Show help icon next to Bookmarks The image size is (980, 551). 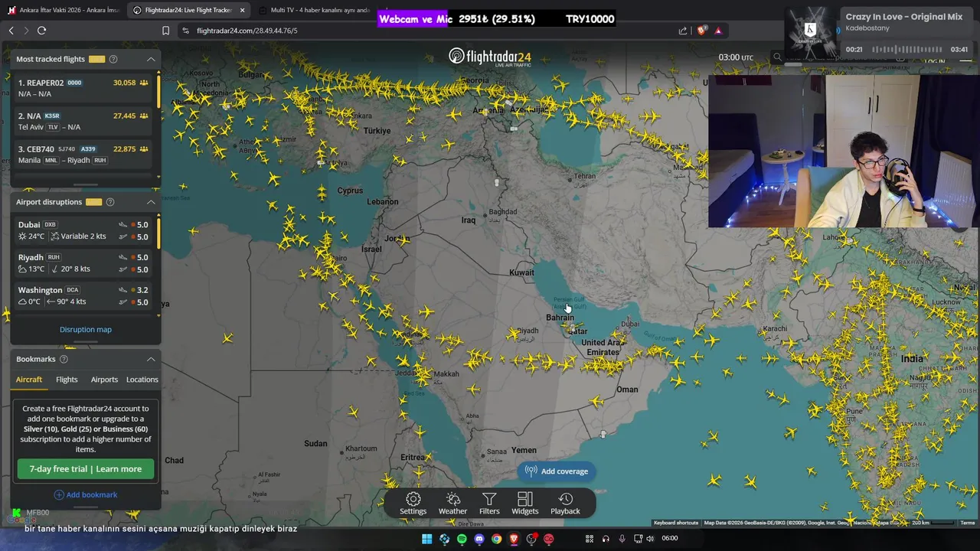pyautogui.click(x=64, y=359)
